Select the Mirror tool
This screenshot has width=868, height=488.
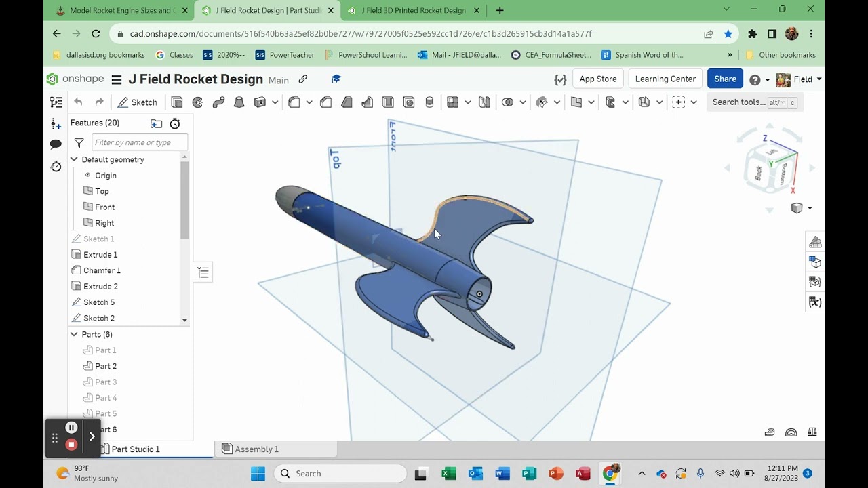[484, 102]
